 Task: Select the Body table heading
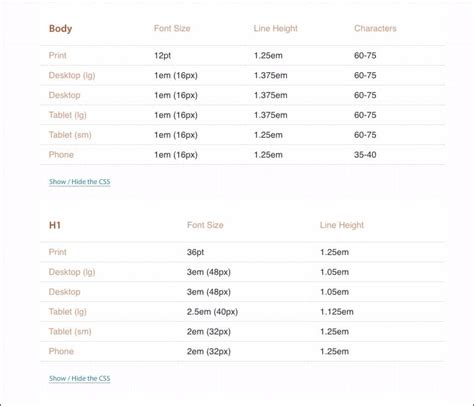60,29
